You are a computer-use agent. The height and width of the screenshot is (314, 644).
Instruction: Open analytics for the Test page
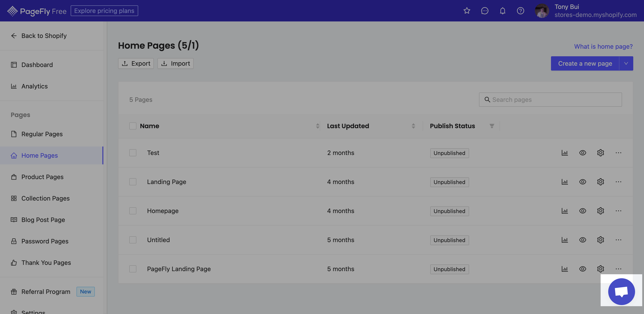(x=564, y=153)
